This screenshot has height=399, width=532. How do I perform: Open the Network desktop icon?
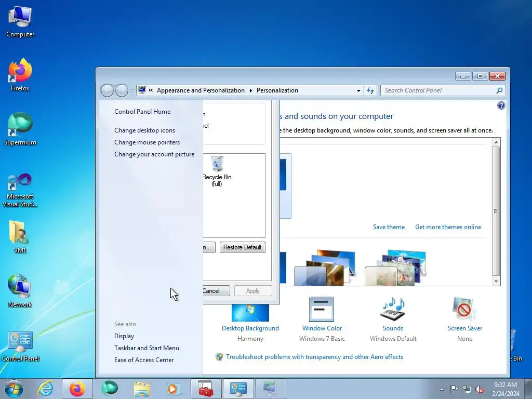(20, 291)
